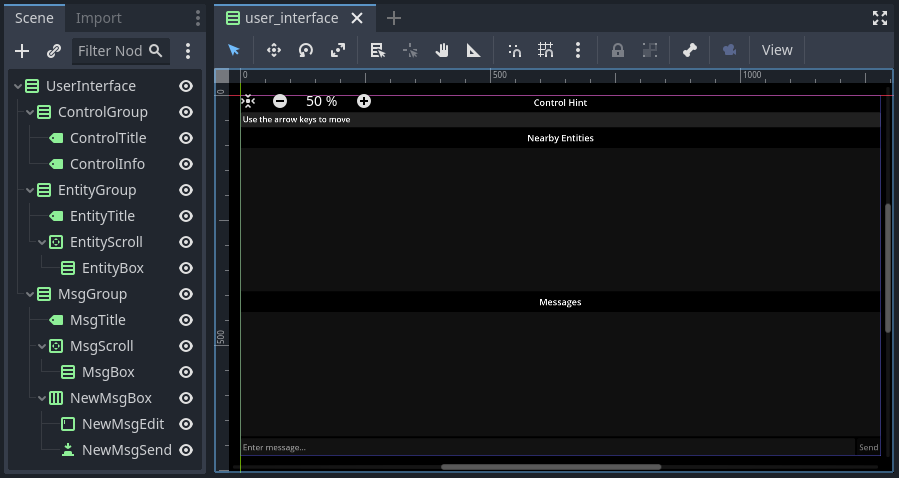Toggle the grid snap icon
The image size is (899, 478).
tap(546, 50)
